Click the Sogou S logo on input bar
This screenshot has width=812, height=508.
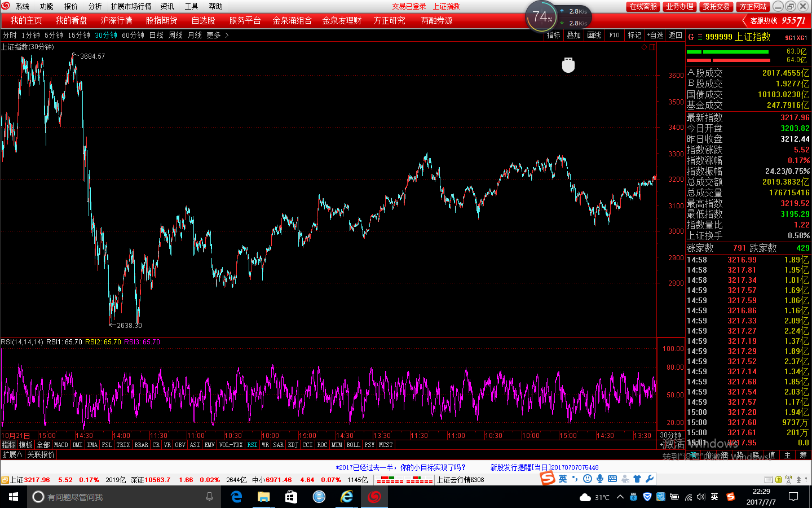point(548,479)
